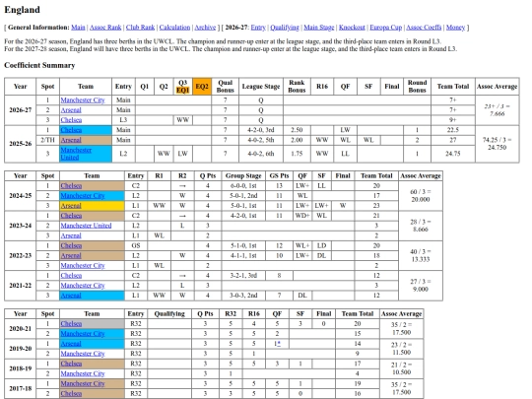Select the GS Pts column header

pos(279,175)
